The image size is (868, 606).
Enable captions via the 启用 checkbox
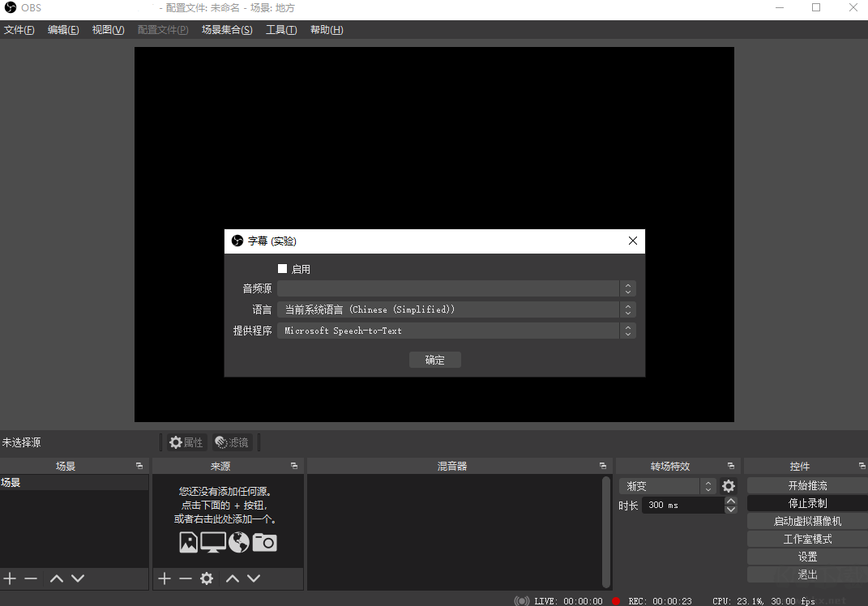(x=282, y=268)
